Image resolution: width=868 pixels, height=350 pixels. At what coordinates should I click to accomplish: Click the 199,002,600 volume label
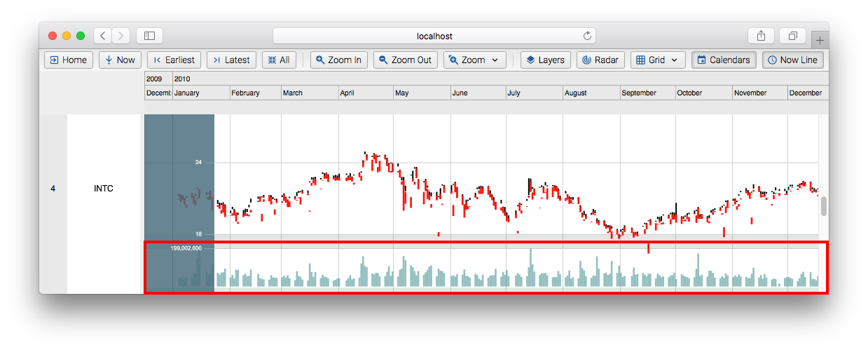pos(186,248)
